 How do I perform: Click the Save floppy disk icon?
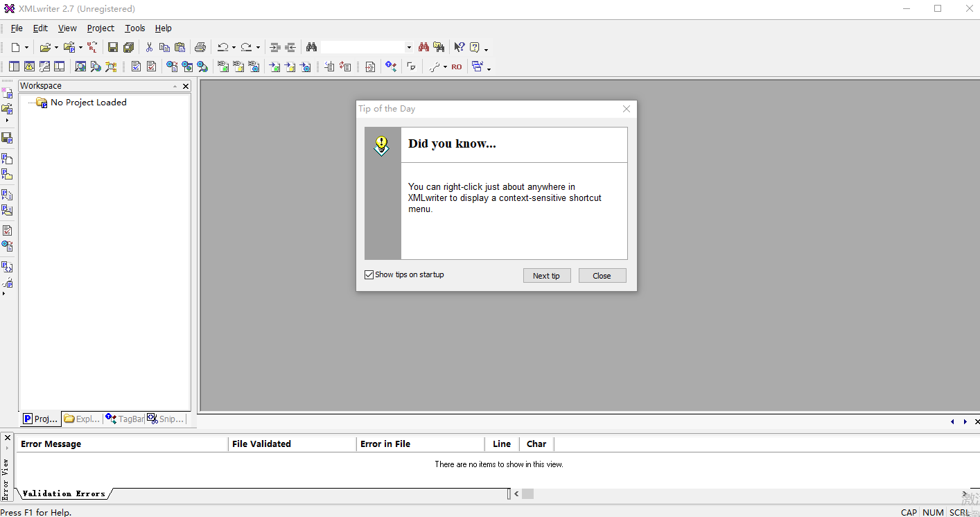point(112,47)
